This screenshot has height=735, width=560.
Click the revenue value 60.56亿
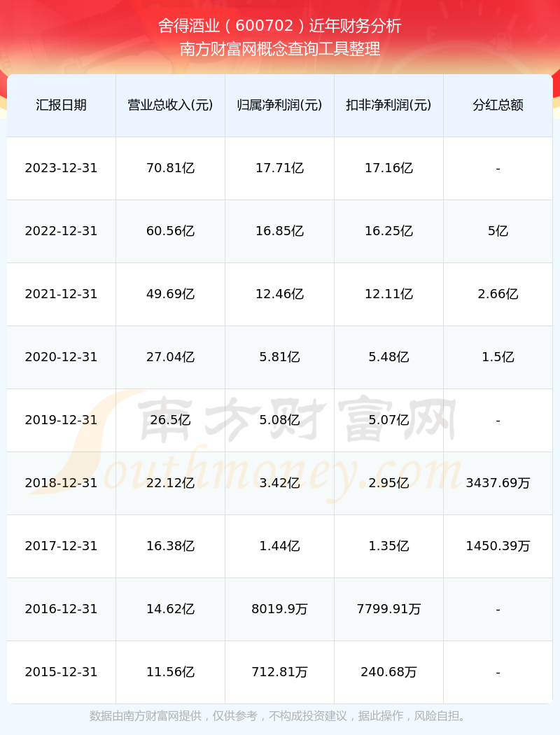click(x=170, y=231)
